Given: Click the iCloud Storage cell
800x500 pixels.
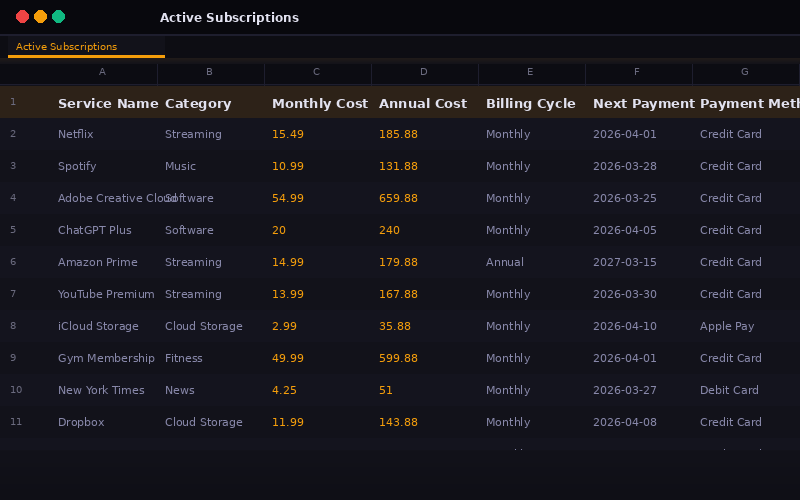Looking at the screenshot, I should click(x=104, y=326).
